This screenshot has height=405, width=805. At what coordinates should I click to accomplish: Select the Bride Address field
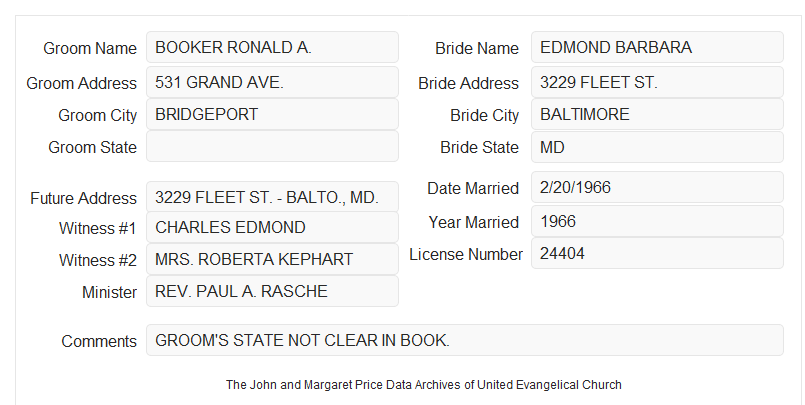click(657, 82)
